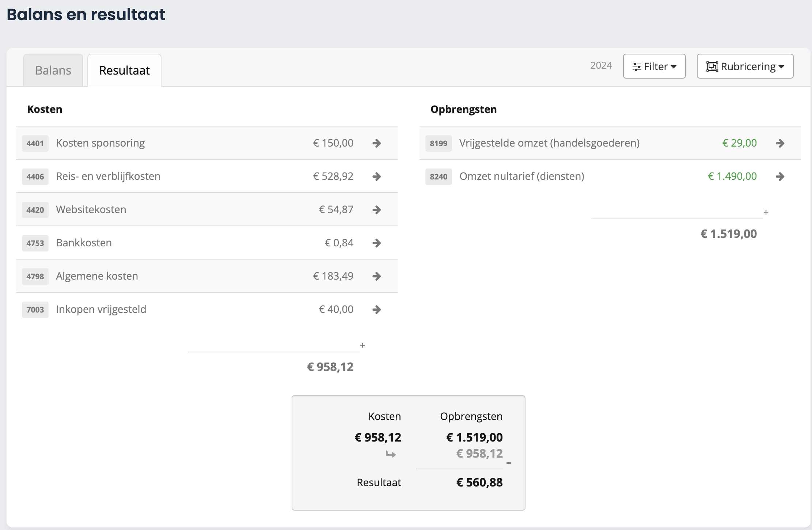
Task: Click ledger code 8240 badge
Action: 439,177
